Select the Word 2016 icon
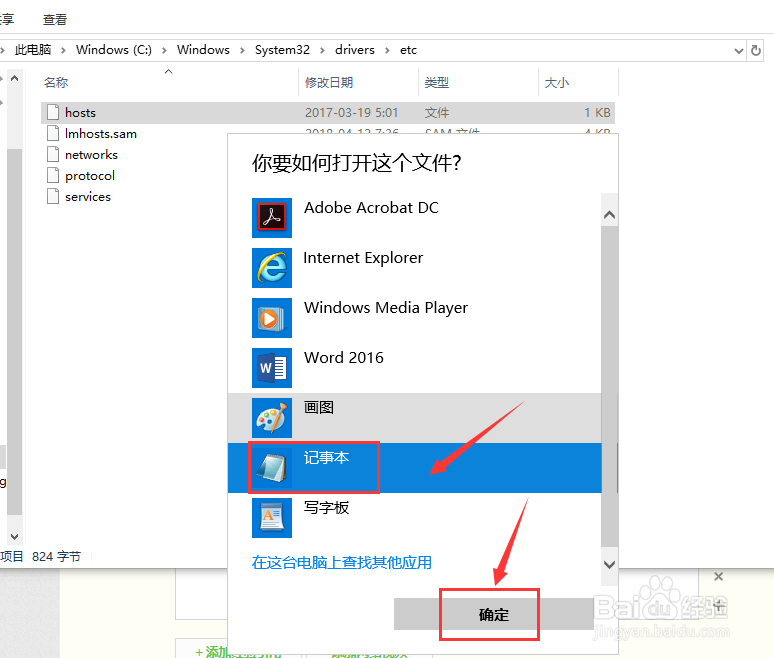This screenshot has width=774, height=658. 271,368
